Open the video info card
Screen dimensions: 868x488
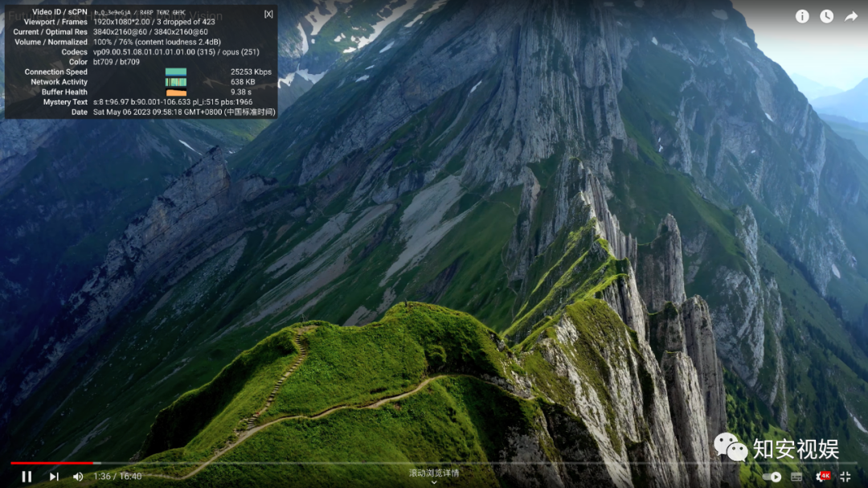pos(802,17)
